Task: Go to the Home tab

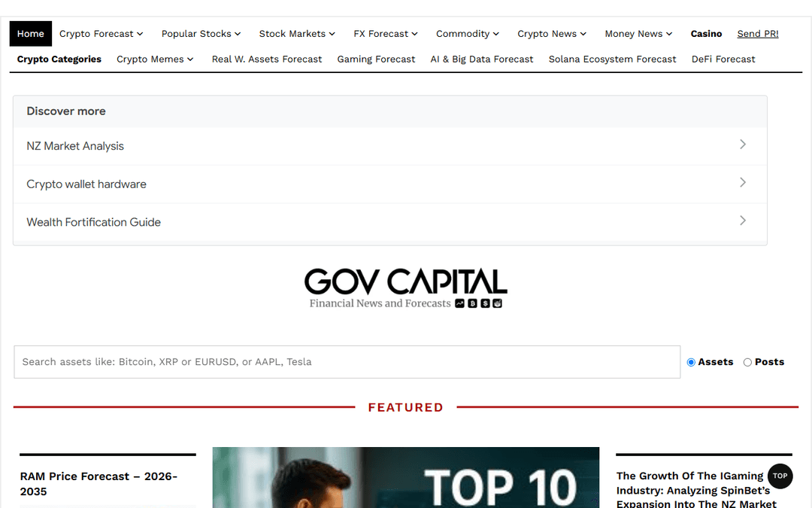Action: [x=31, y=34]
